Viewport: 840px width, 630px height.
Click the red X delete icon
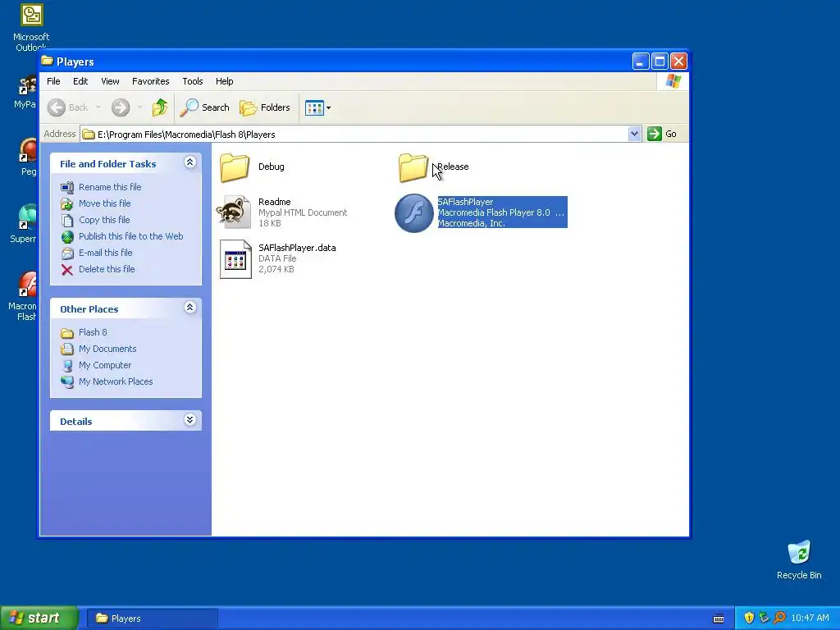pos(67,270)
